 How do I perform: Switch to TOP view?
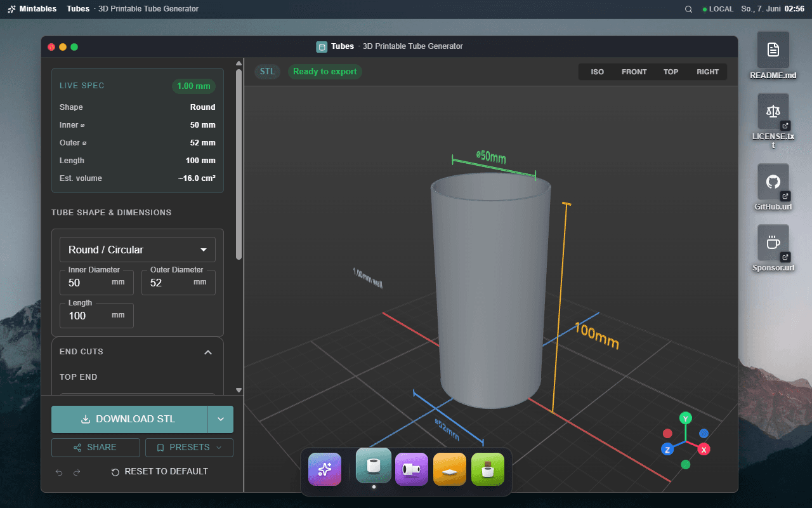pyautogui.click(x=671, y=72)
